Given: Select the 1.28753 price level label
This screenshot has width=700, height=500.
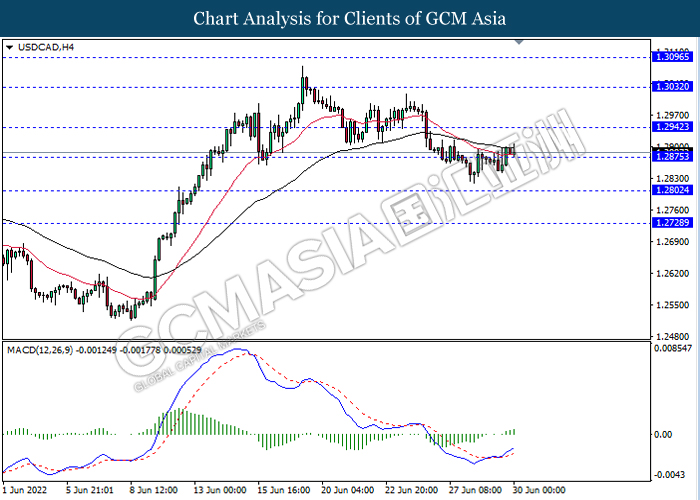Looking at the screenshot, I should point(673,156).
